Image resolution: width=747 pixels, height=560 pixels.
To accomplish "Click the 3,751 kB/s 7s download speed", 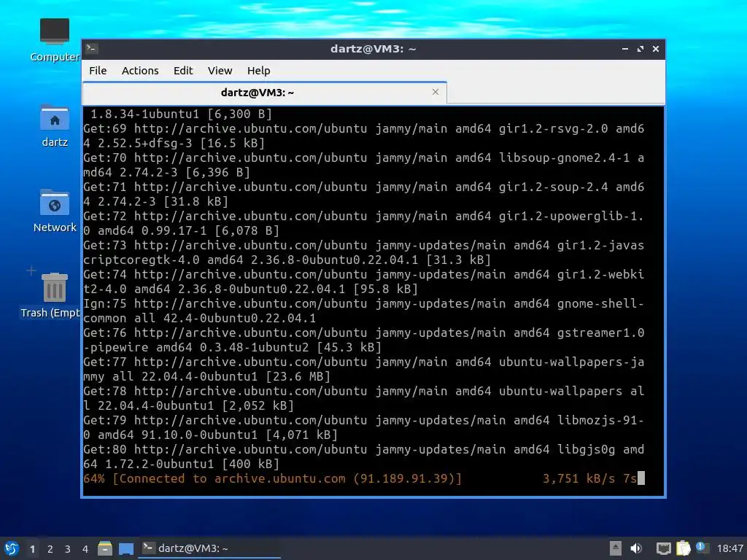I will tap(589, 478).
